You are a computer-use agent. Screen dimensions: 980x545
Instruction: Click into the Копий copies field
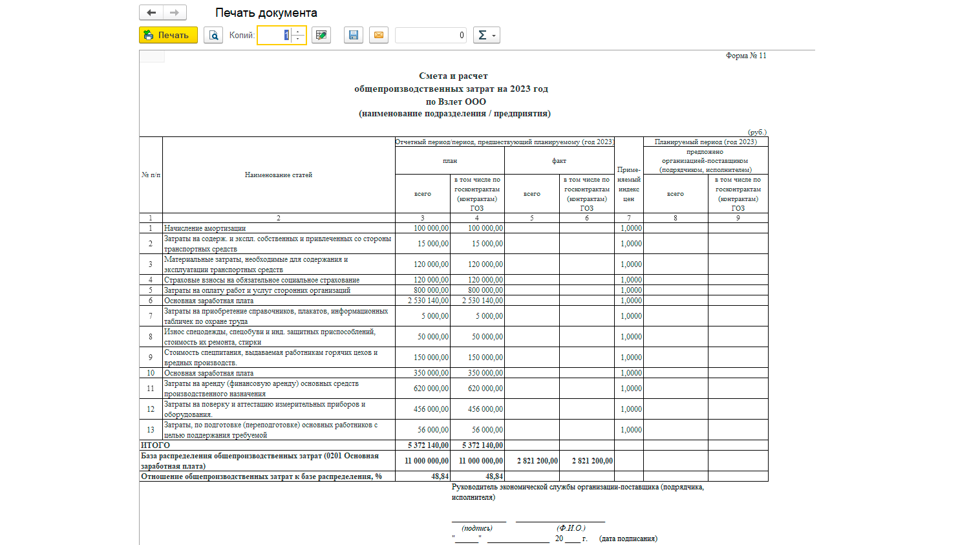point(274,35)
